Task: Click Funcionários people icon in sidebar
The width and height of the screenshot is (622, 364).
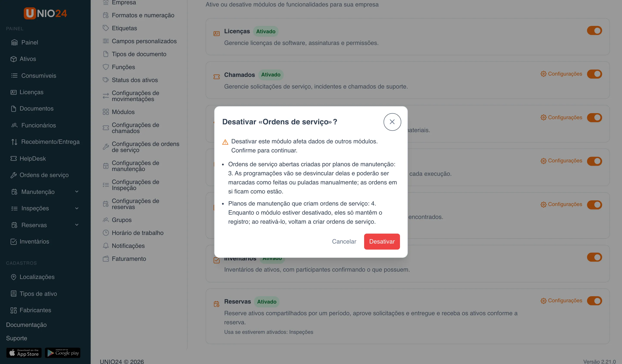Action: pos(14,125)
